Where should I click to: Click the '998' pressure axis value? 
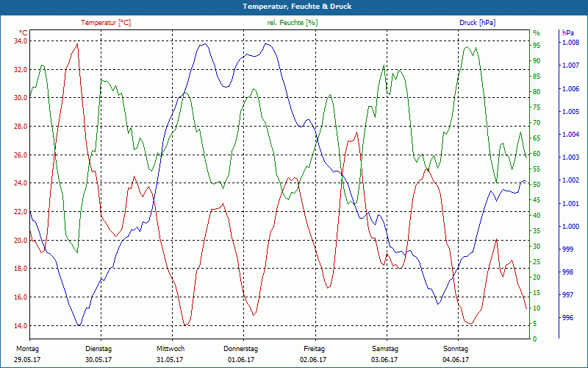pos(567,272)
